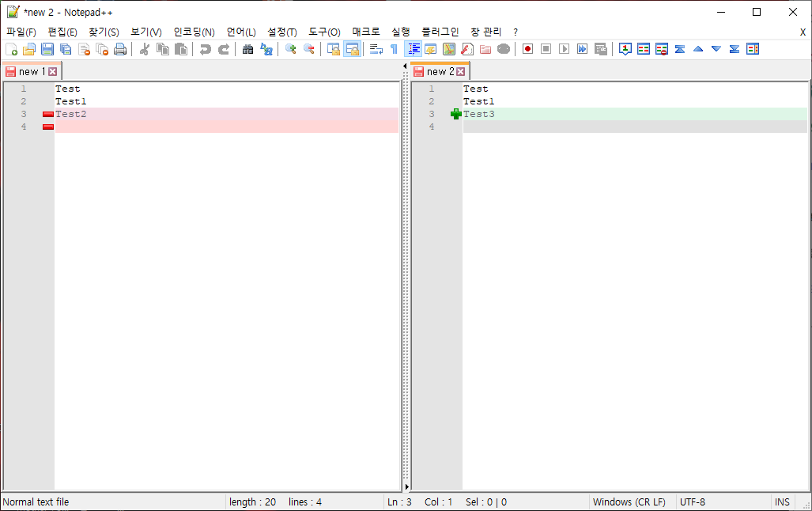This screenshot has height=511, width=812.
Task: Open the 편집(E) menu
Action: click(x=62, y=32)
